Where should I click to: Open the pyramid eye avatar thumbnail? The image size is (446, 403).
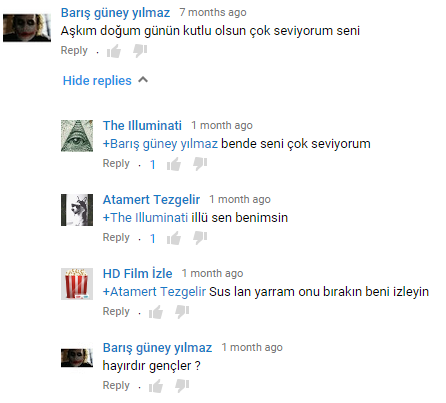[x=77, y=136]
